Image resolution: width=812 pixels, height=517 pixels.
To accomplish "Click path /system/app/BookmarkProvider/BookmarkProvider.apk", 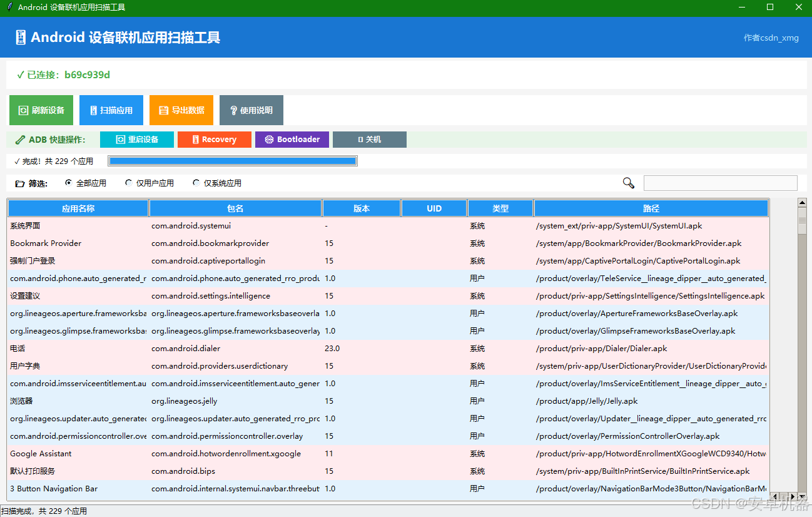I will click(x=639, y=243).
